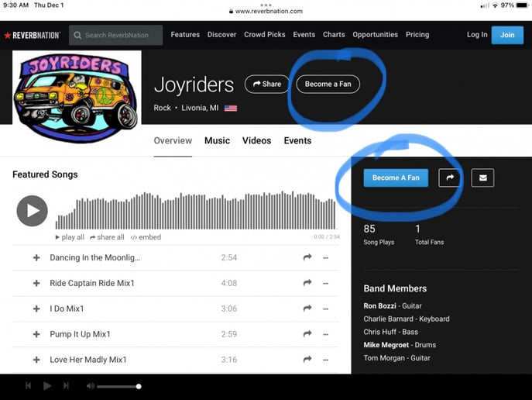Click the Share button beside Joyriders

point(267,84)
